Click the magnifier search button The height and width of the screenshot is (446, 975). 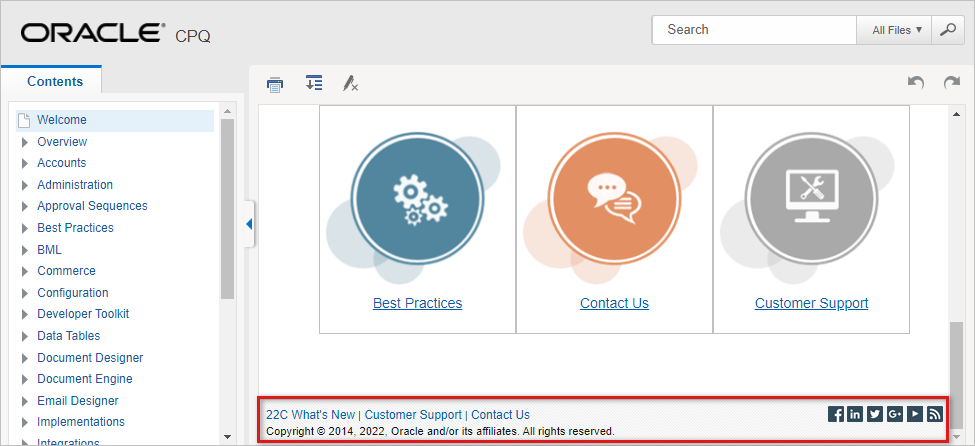pyautogui.click(x=948, y=30)
